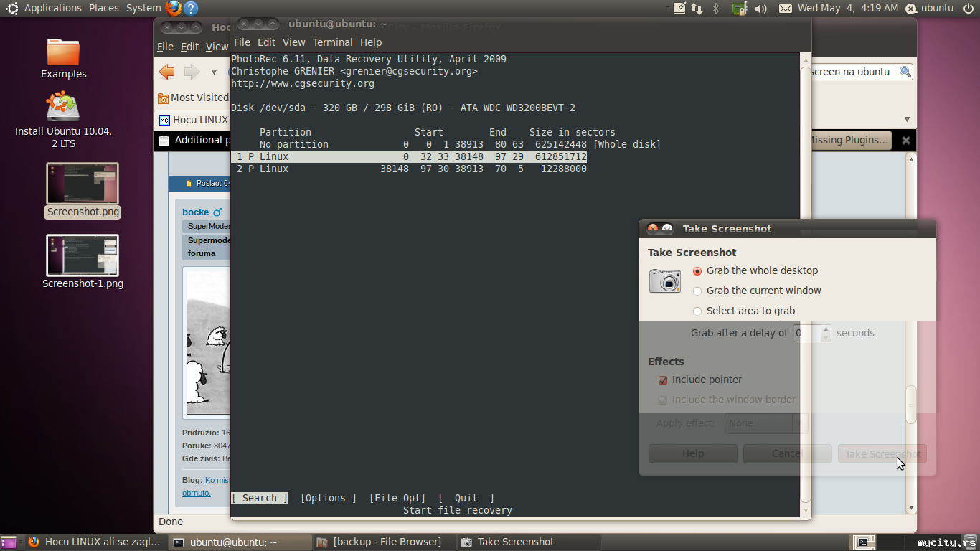Open the Tomboy notes tray icon
The image size is (980, 551).
679,8
